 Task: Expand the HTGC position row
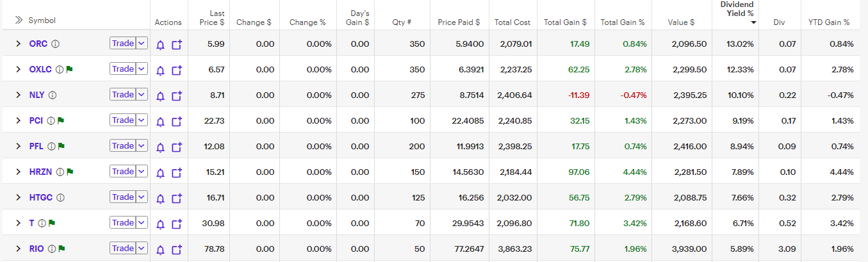pos(19,197)
